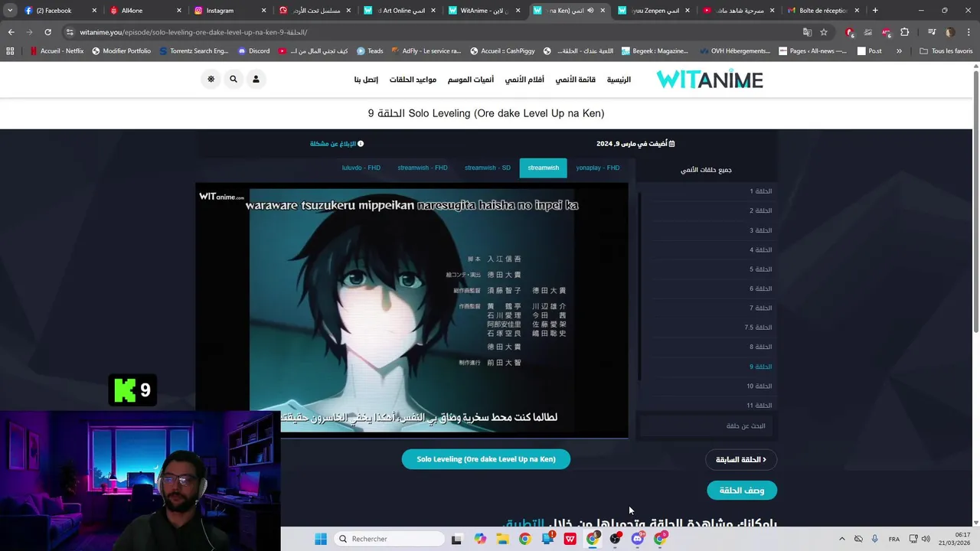Open the translate page icon
Screen dimensions: 980x551
pos(807,32)
